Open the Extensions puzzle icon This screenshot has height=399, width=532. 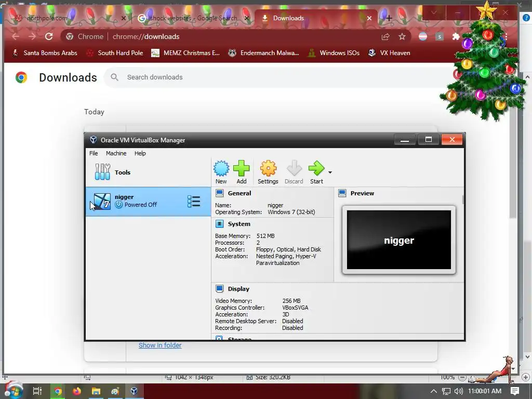tap(456, 37)
